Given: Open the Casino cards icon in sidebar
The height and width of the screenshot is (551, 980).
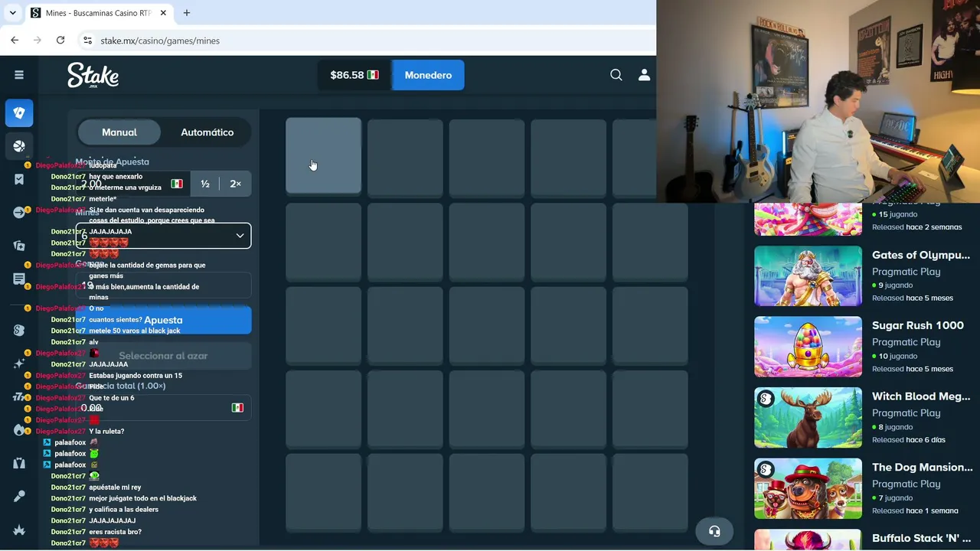Looking at the screenshot, I should [x=19, y=113].
